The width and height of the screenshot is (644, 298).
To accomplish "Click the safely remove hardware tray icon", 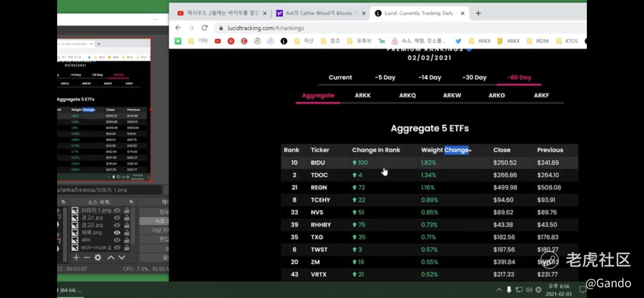I will 509,289.
